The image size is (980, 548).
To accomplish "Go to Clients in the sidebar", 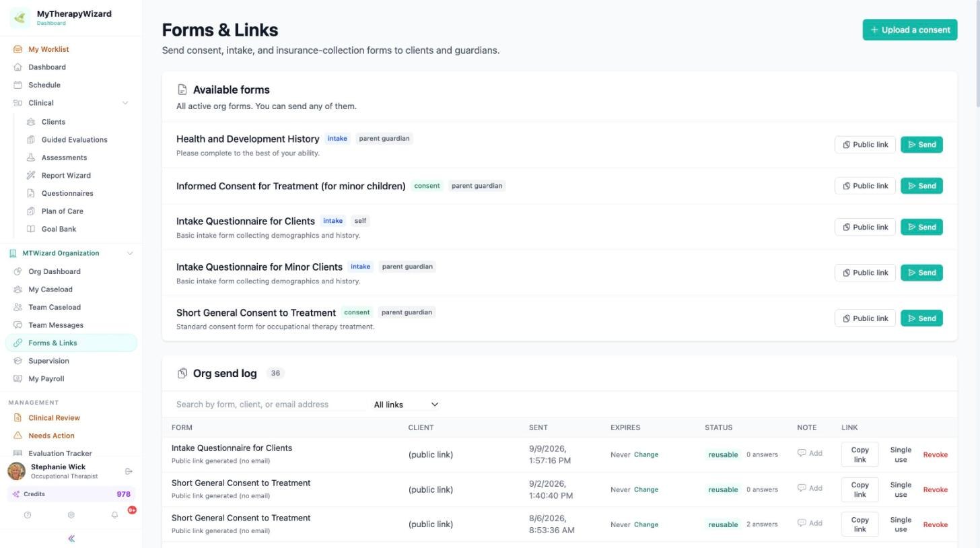I will click(x=53, y=122).
